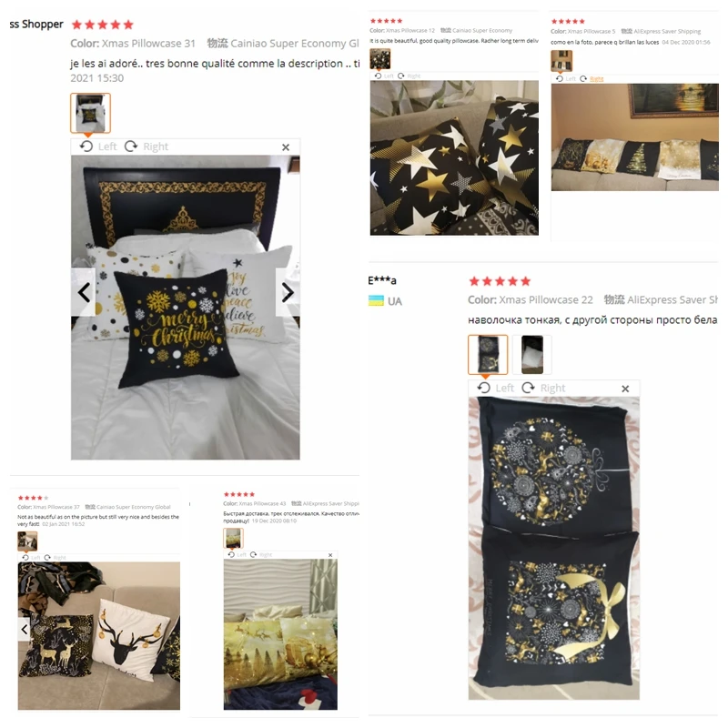Close the Pillowcase 43 photo viewer

point(330,555)
